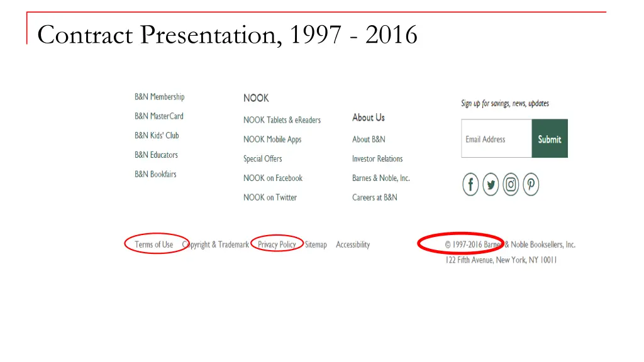
Task: Open Copyright & Trademark link
Action: tap(216, 244)
